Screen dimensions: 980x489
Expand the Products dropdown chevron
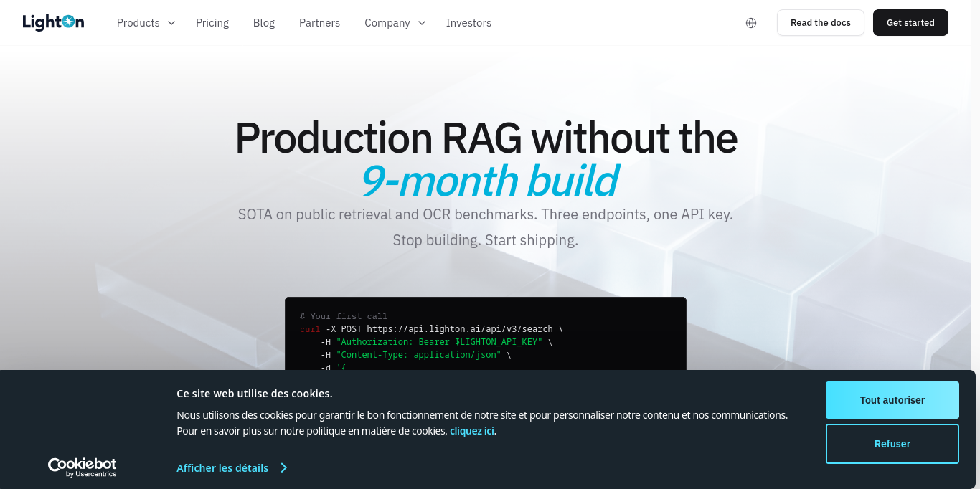tap(171, 23)
